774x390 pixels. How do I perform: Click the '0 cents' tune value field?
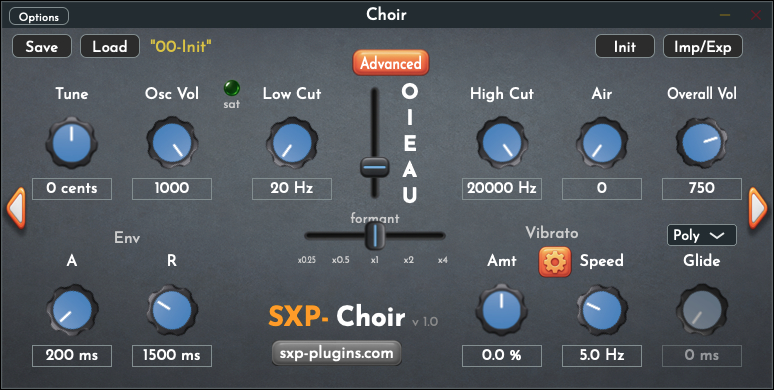point(72,189)
